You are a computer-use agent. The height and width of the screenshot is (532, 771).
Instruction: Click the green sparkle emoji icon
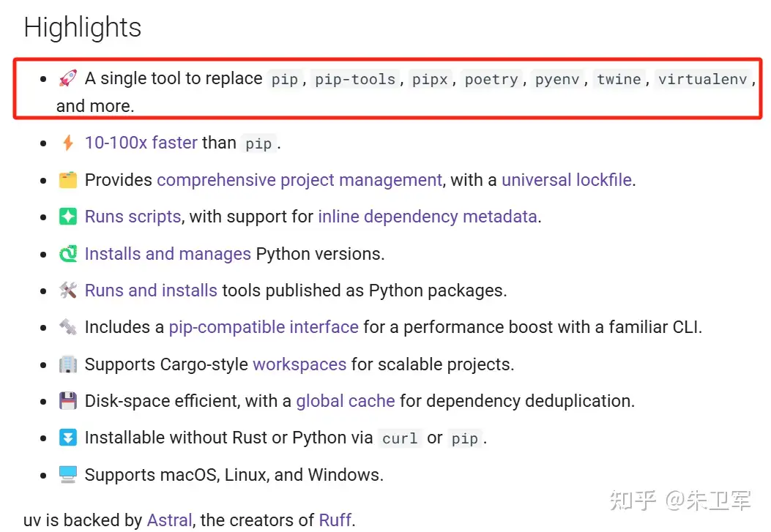[x=68, y=217]
